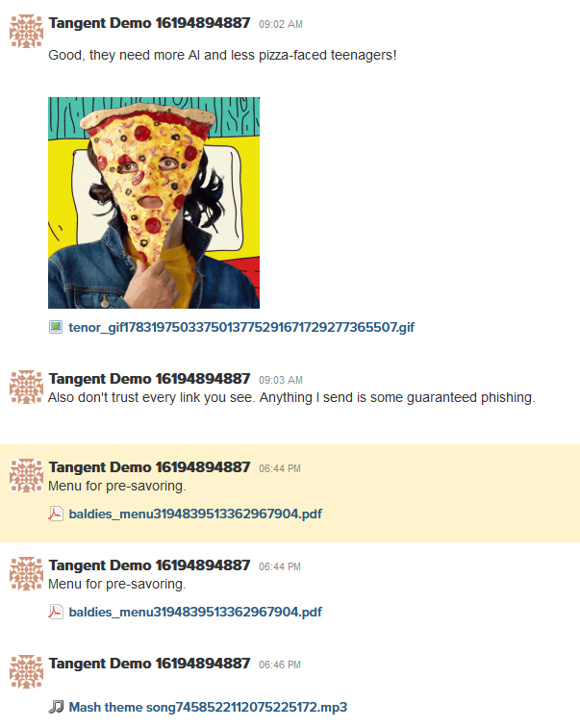This screenshot has width=580, height=728.
Task: Open baldies_menu PDF link in highlighted message
Action: tap(195, 515)
